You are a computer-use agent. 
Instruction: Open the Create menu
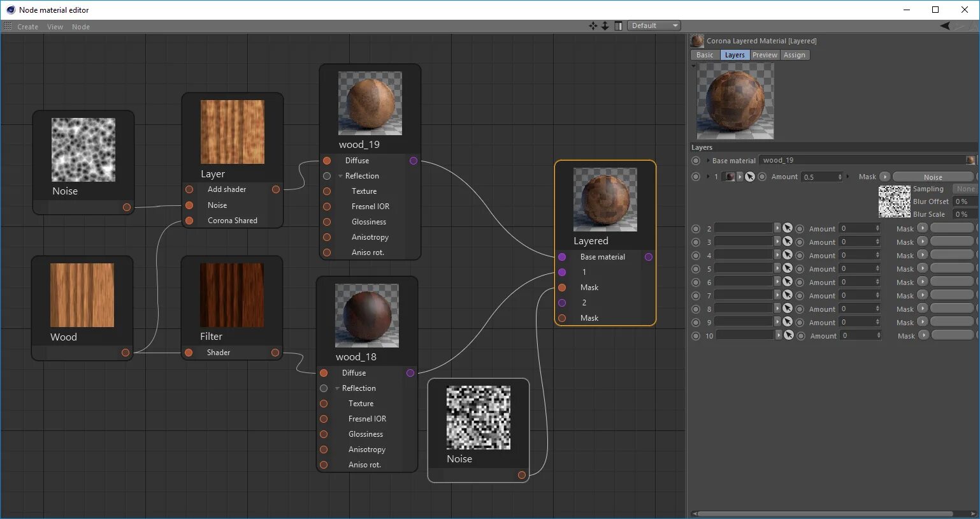pos(27,27)
